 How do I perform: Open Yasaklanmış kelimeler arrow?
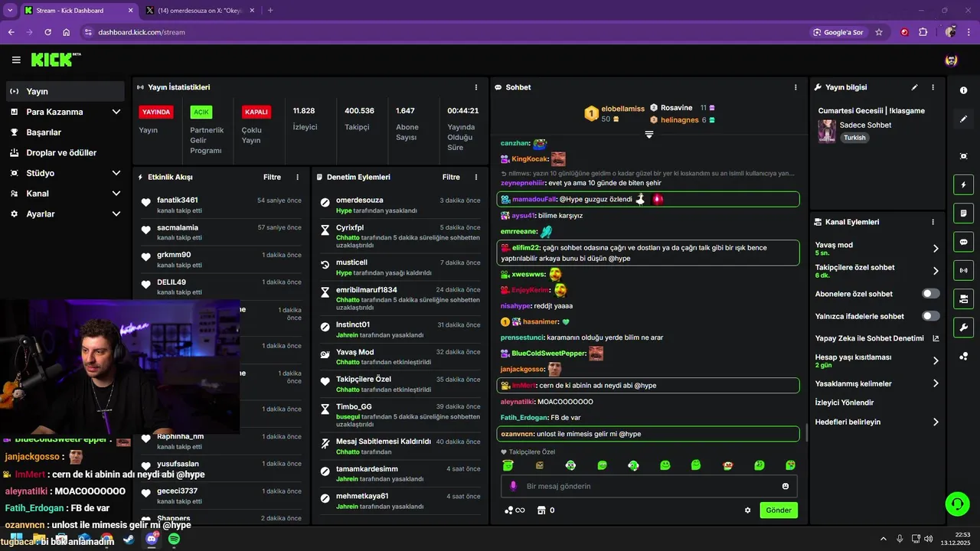click(936, 383)
